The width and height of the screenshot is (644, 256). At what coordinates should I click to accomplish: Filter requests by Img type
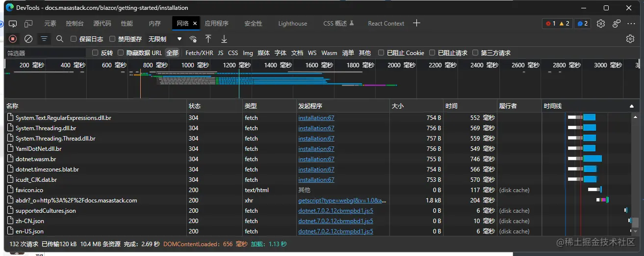coord(248,53)
